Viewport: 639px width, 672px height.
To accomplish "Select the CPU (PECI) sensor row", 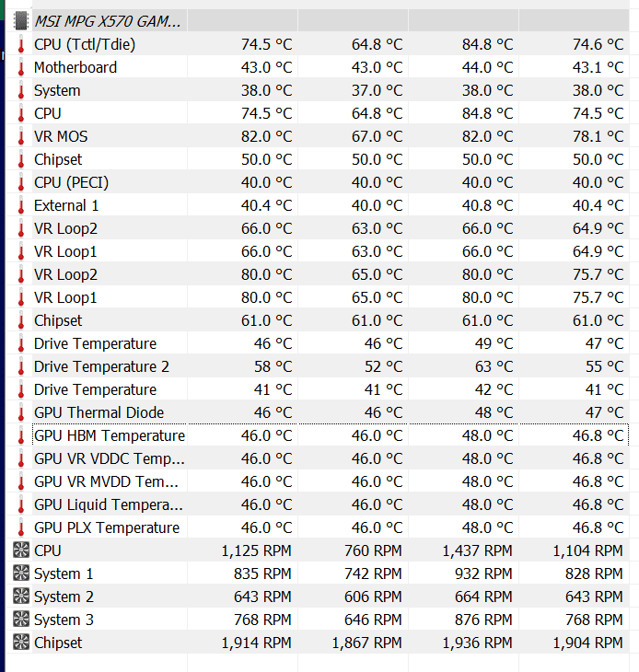I will [x=318, y=182].
